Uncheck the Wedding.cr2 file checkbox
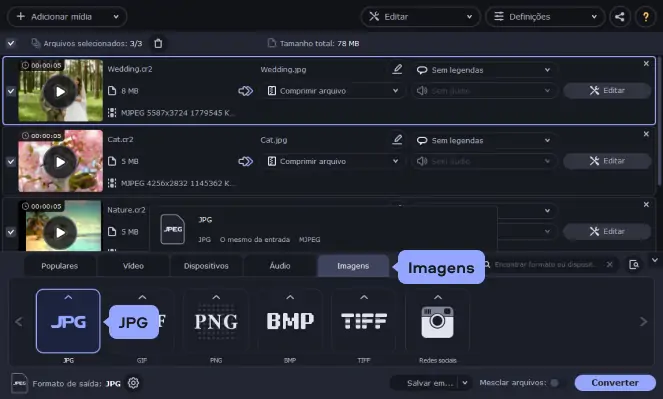Image resolution: width=663 pixels, height=399 pixels. tap(11, 91)
